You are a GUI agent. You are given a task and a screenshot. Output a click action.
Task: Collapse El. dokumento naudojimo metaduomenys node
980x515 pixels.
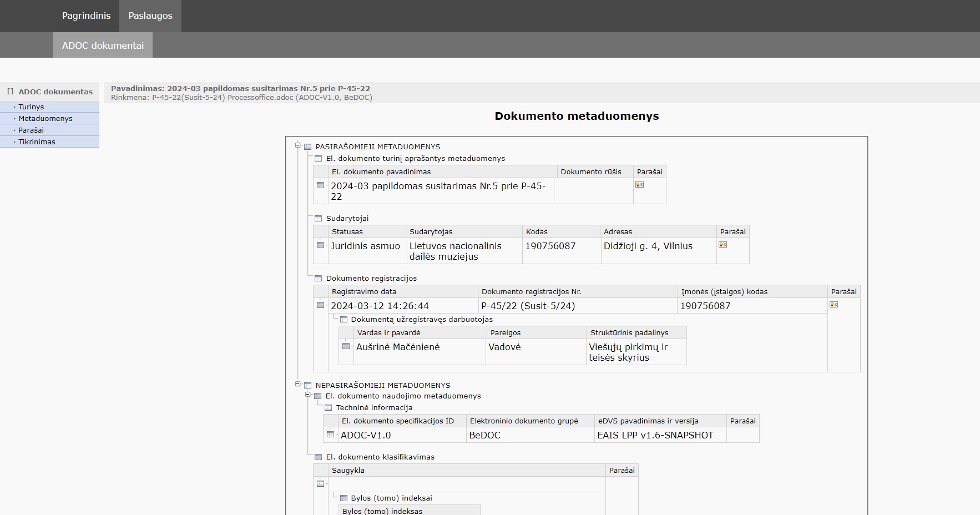tap(308, 395)
